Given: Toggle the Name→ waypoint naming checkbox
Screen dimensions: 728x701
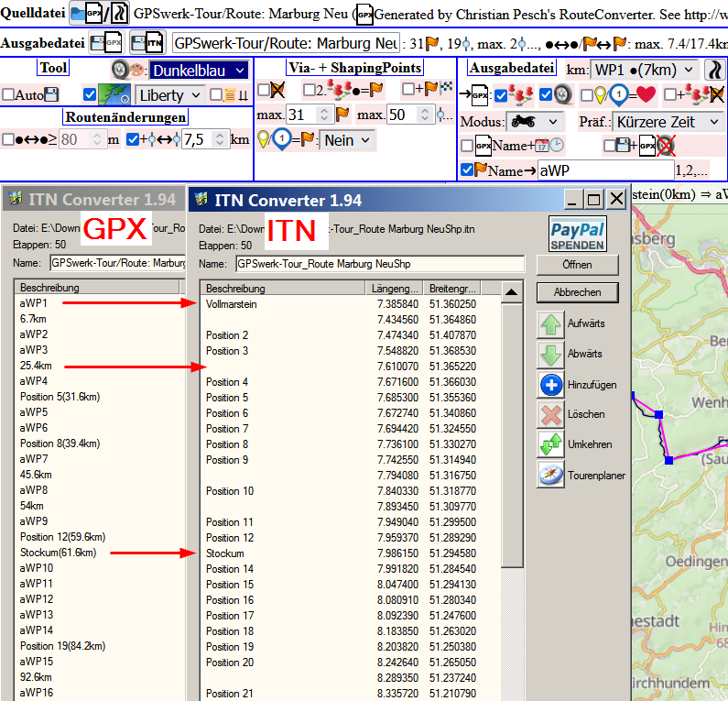Looking at the screenshot, I should pos(467,170).
